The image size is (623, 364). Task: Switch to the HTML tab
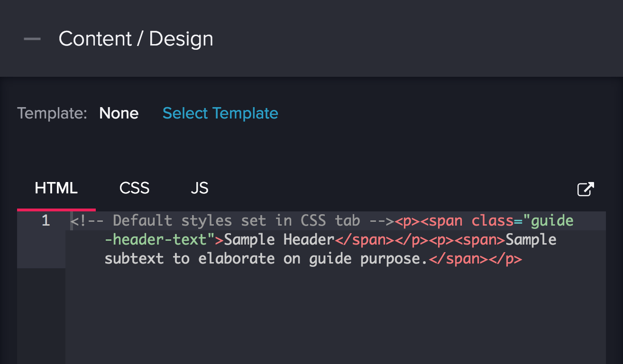click(56, 189)
